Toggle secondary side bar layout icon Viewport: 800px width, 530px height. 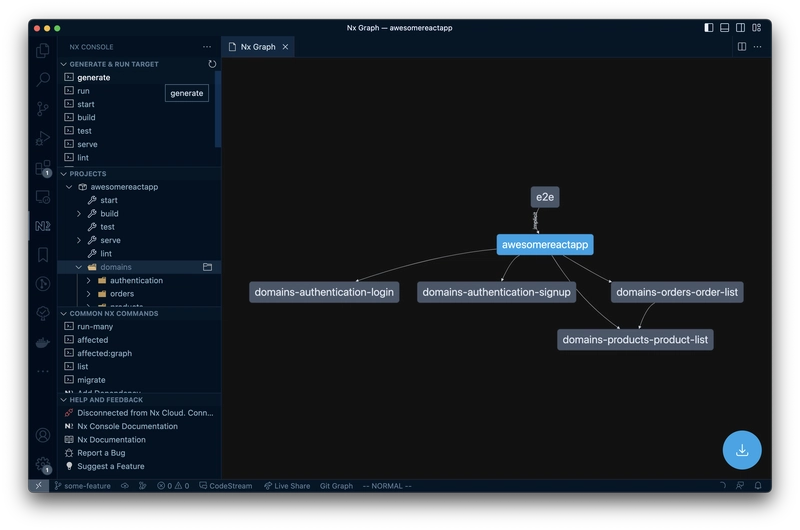[x=740, y=28]
